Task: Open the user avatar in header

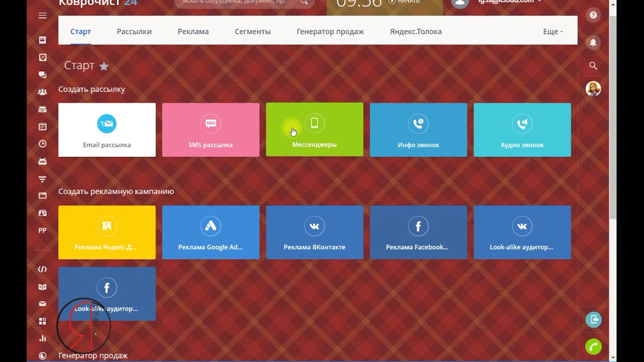Action: pos(460,3)
